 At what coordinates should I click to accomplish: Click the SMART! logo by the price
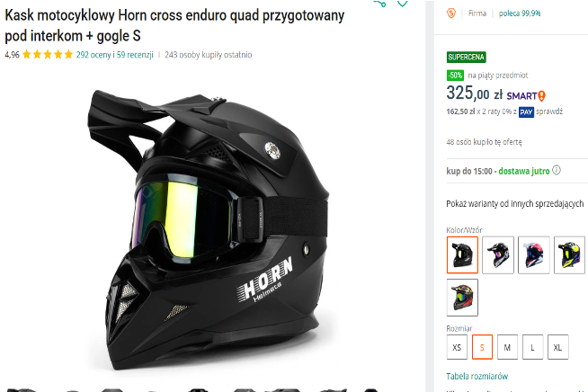coord(526,96)
